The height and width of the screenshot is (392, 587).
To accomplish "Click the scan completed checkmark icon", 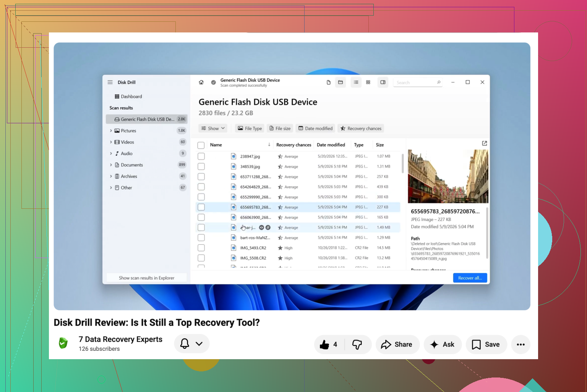I will click(213, 82).
